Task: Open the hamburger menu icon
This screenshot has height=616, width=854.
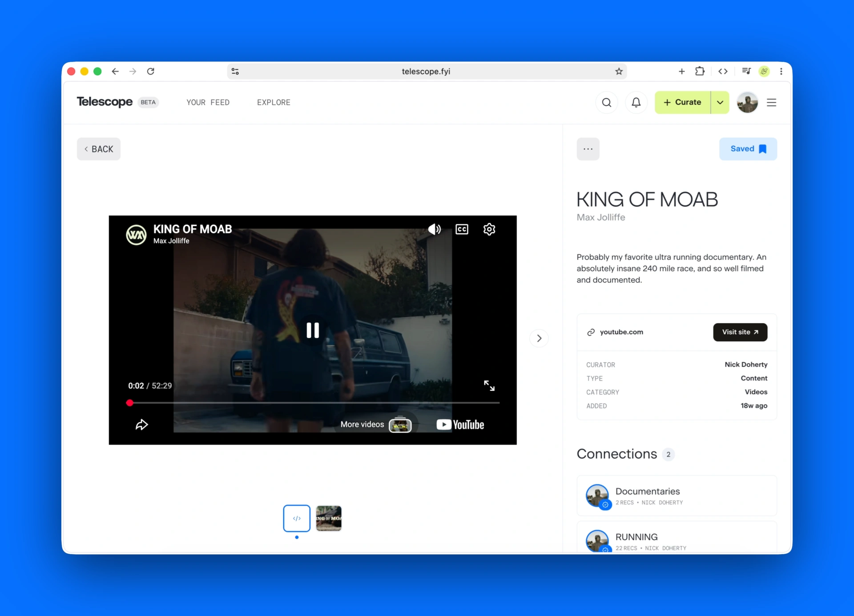Action: pos(772,103)
